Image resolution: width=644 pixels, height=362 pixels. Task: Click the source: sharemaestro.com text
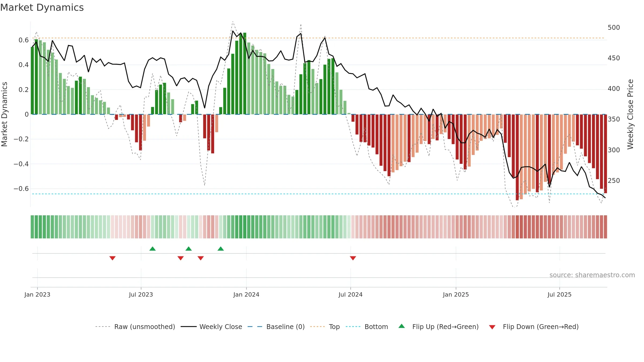(x=592, y=275)
